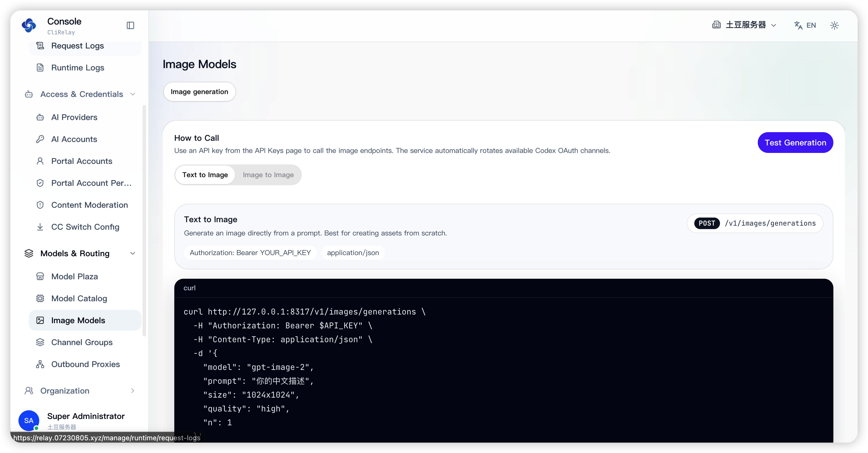
Task: Click the curl URL line in code block
Action: (x=305, y=312)
